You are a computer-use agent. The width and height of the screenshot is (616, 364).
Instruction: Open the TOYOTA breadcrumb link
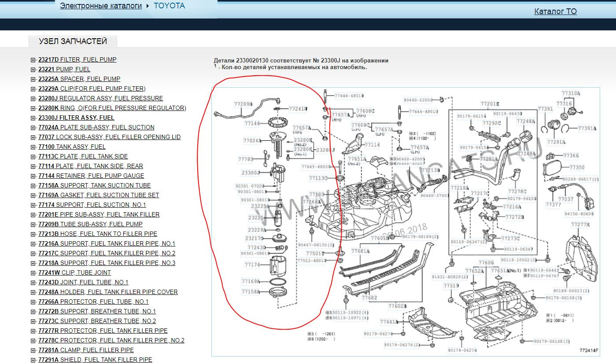click(x=169, y=6)
